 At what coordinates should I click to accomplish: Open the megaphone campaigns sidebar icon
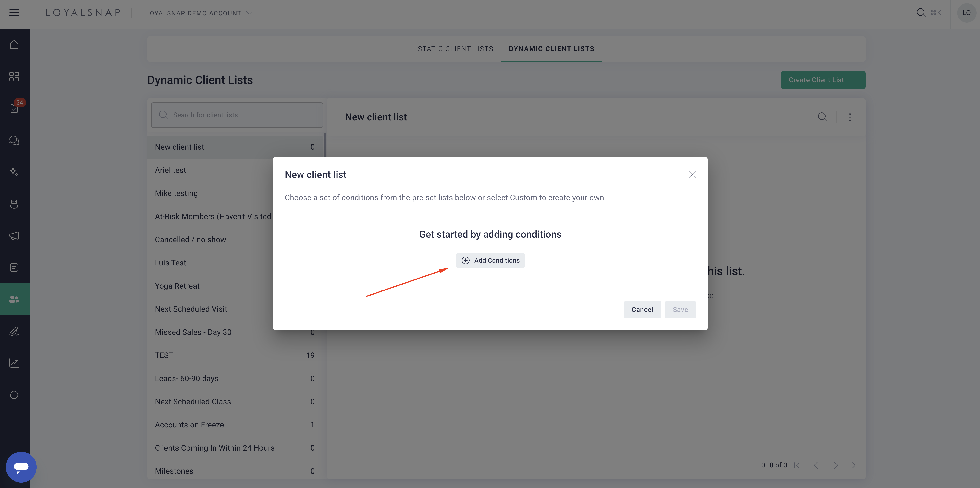click(14, 236)
